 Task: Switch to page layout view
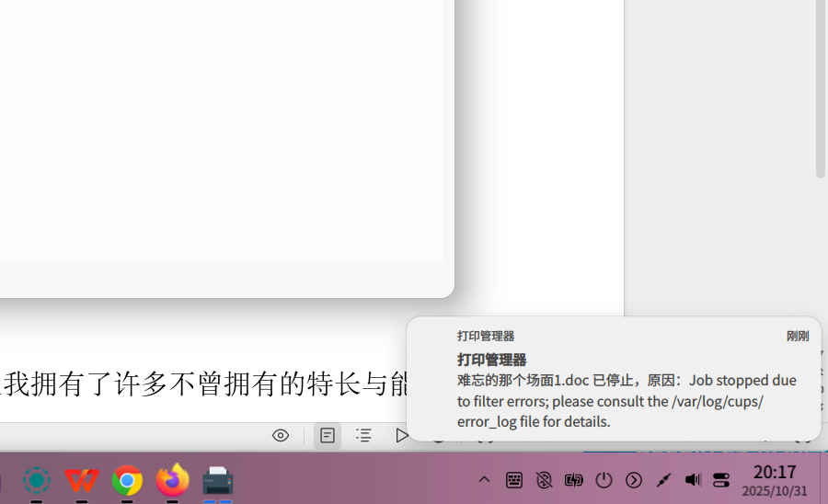[x=328, y=435]
